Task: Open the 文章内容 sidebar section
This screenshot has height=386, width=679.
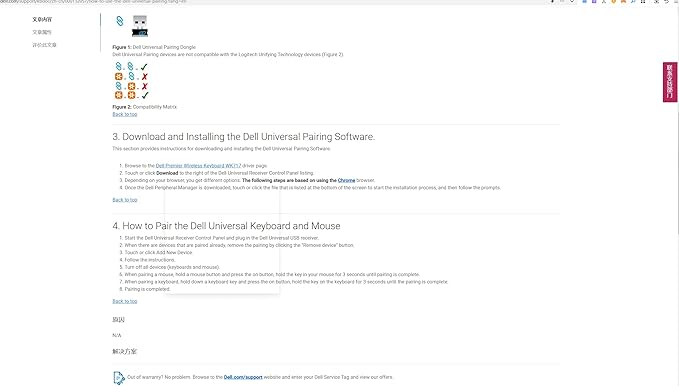Action: (x=42, y=19)
